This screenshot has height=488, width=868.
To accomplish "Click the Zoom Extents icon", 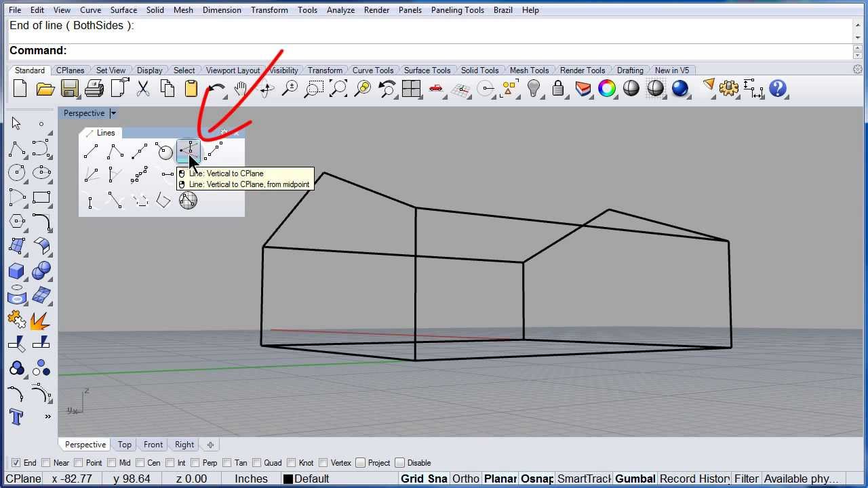I will (338, 89).
